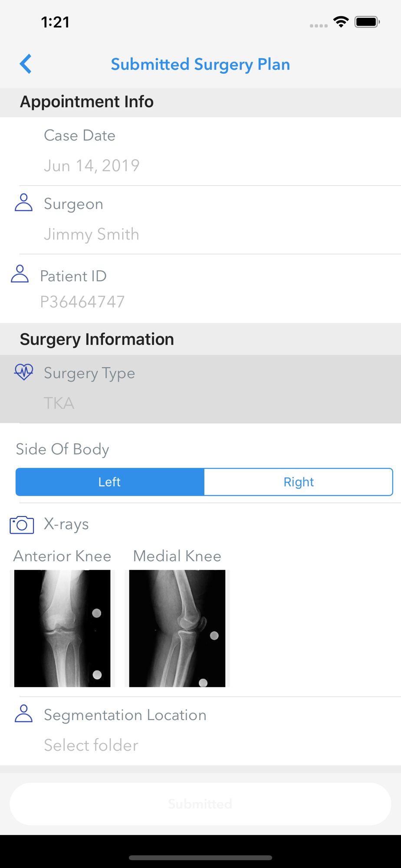Image resolution: width=401 pixels, height=868 pixels.
Task: Tap the battery indicator icon
Action: tap(367, 22)
